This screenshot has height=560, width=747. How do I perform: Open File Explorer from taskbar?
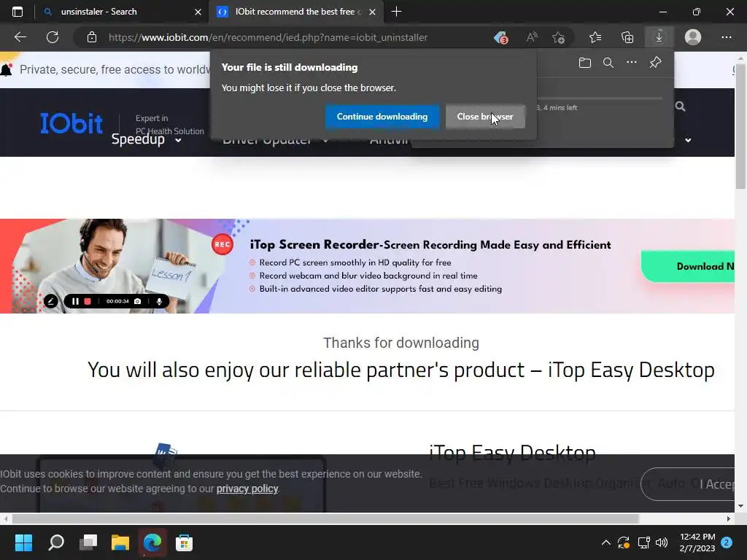[x=120, y=542]
